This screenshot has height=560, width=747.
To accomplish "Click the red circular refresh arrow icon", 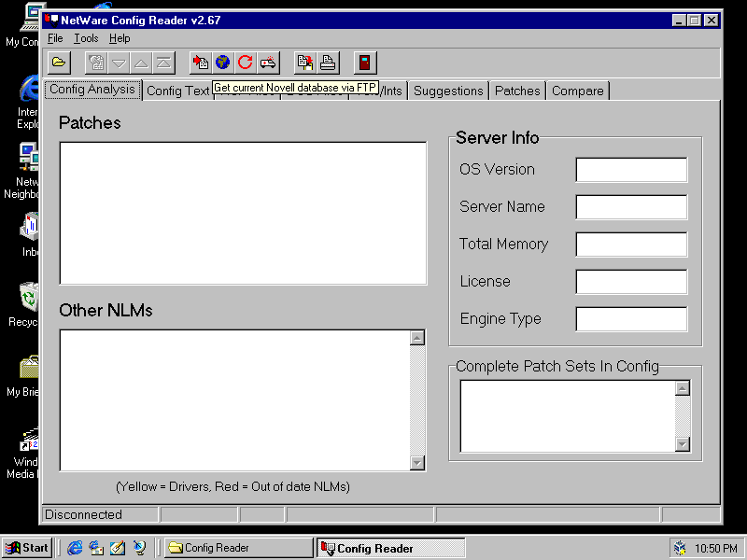I will (x=245, y=63).
